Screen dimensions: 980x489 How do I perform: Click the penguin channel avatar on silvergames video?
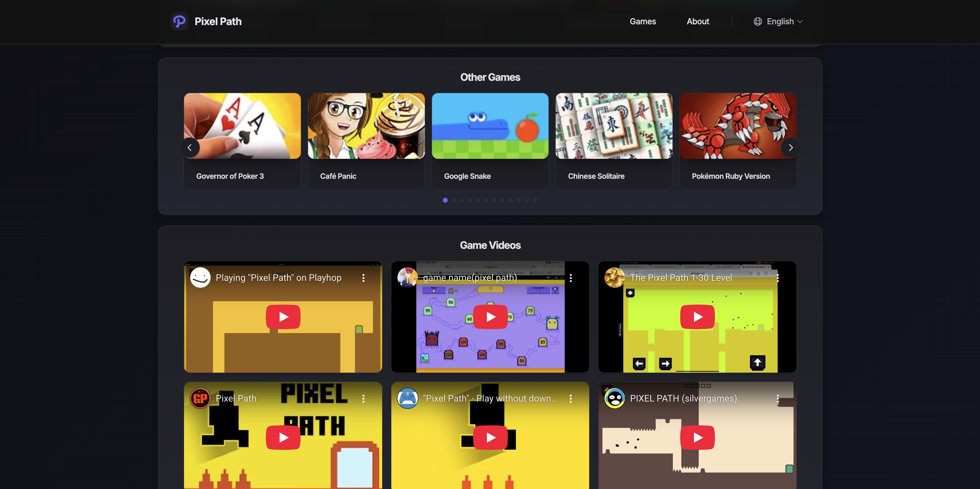(x=614, y=398)
